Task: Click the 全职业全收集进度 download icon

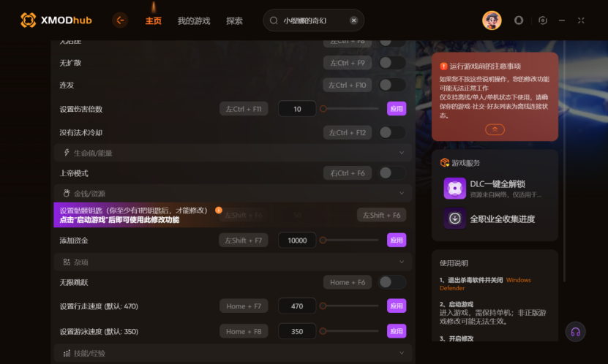Action: click(x=455, y=219)
